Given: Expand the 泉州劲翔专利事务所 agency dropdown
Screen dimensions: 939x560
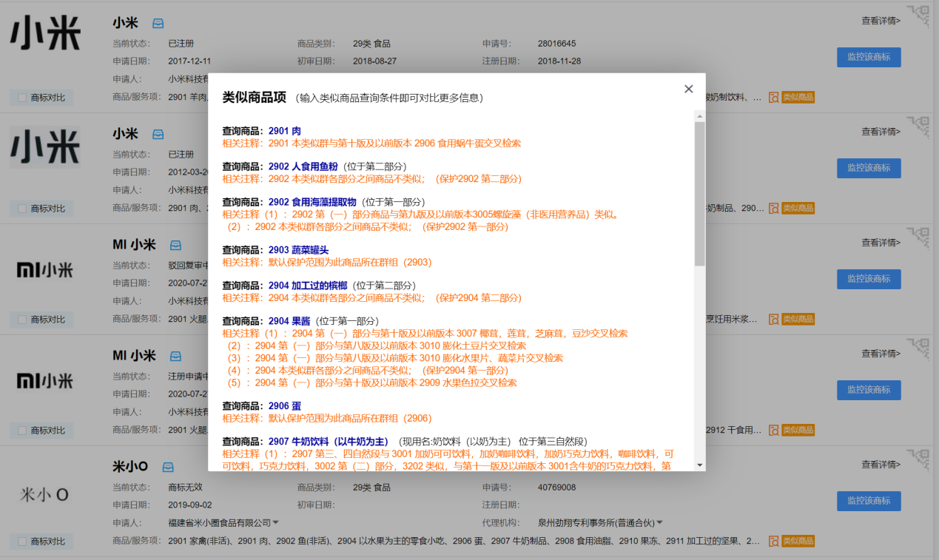Looking at the screenshot, I should 659,523.
